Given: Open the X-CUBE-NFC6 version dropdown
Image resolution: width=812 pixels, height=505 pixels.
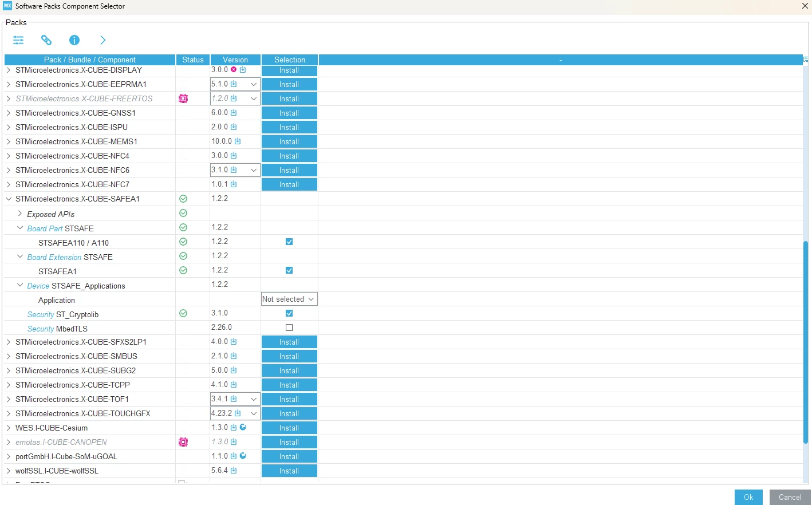Looking at the screenshot, I should [x=254, y=170].
